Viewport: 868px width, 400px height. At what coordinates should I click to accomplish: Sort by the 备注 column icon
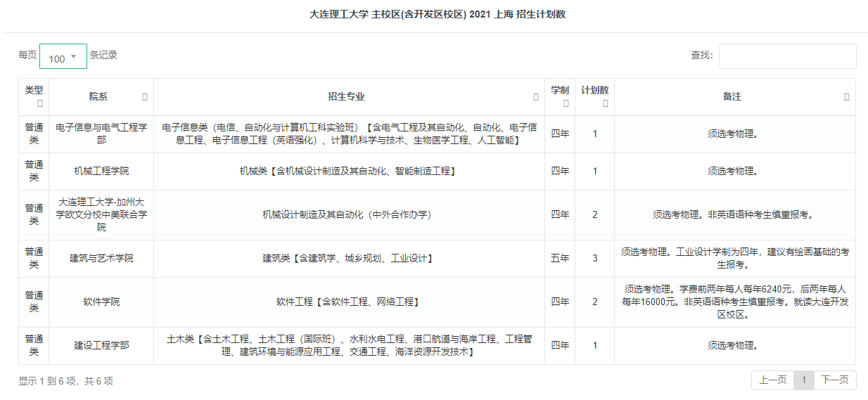[x=847, y=97]
